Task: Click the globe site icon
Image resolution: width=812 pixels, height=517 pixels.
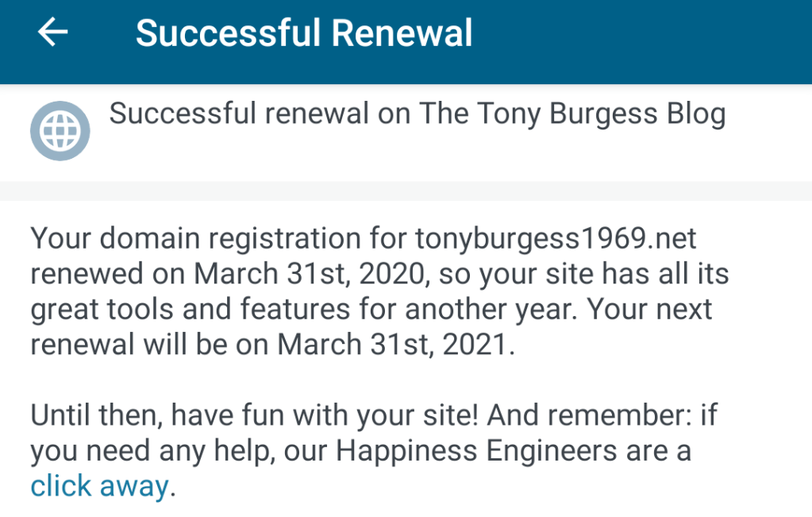Action: tap(60, 130)
